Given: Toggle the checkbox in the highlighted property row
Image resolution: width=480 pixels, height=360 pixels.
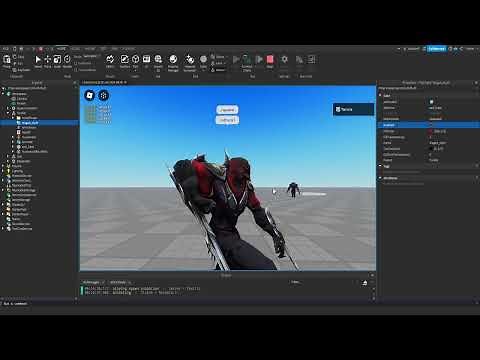Looking at the screenshot, I should tap(431, 125).
